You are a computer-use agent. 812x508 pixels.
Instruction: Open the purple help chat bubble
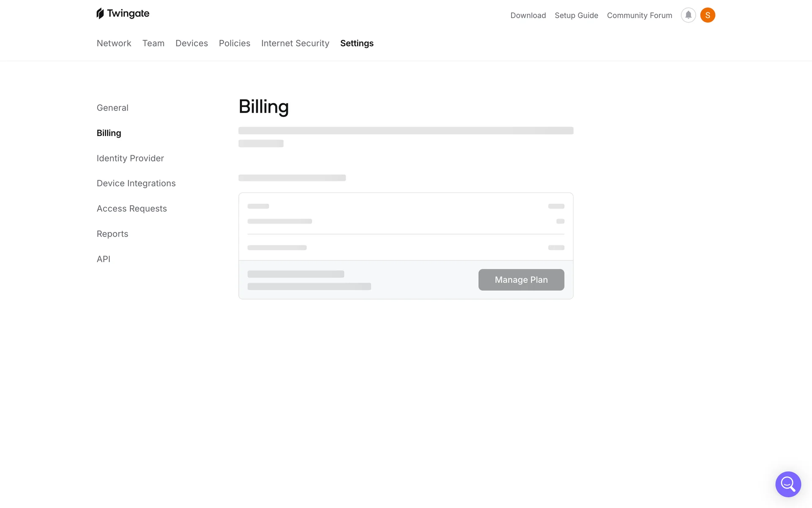coord(788,484)
